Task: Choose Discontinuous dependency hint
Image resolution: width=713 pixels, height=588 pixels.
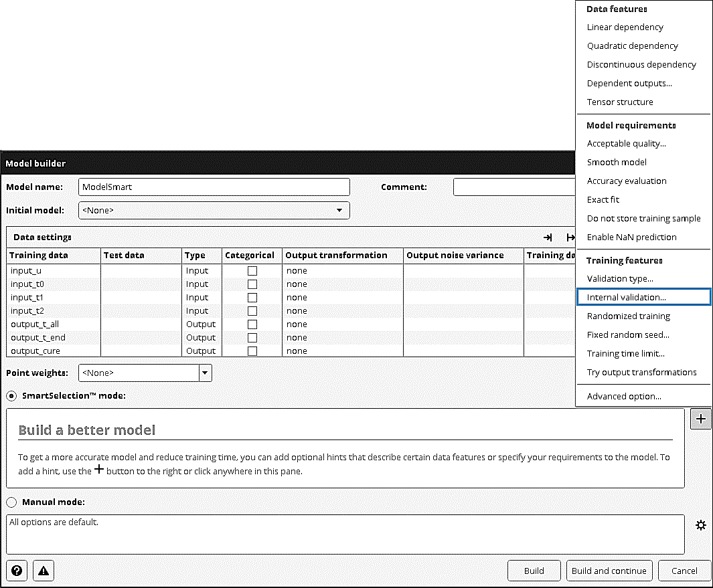Action: click(x=641, y=64)
